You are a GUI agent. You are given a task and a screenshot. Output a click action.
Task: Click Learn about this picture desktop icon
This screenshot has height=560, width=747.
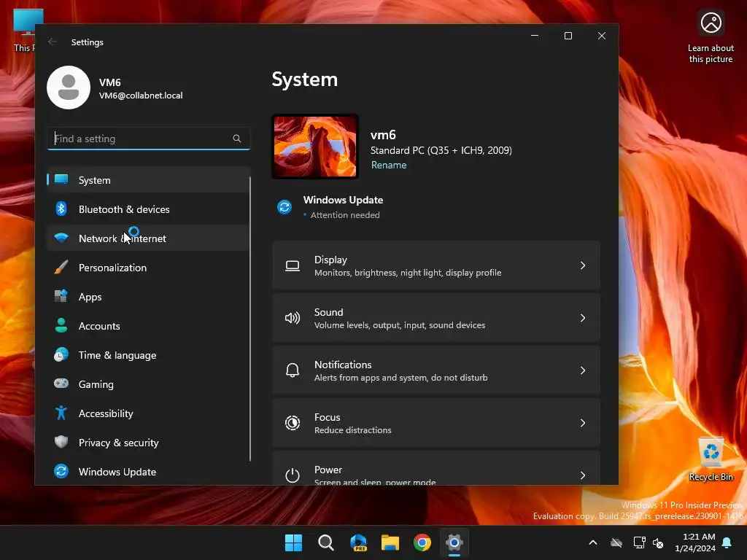tap(711, 37)
